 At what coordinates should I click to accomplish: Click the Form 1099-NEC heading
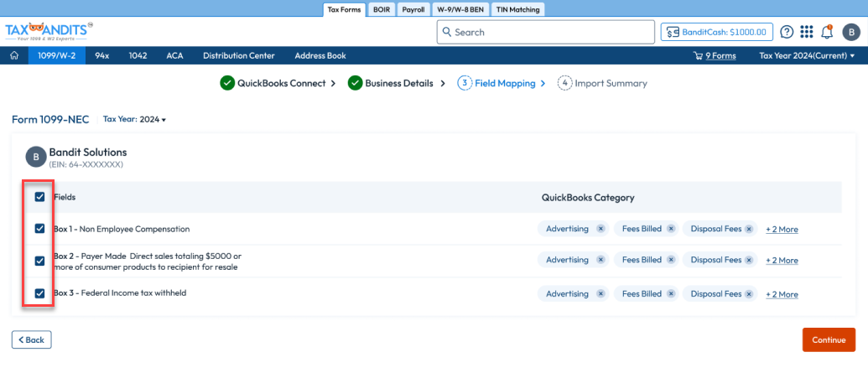click(50, 120)
